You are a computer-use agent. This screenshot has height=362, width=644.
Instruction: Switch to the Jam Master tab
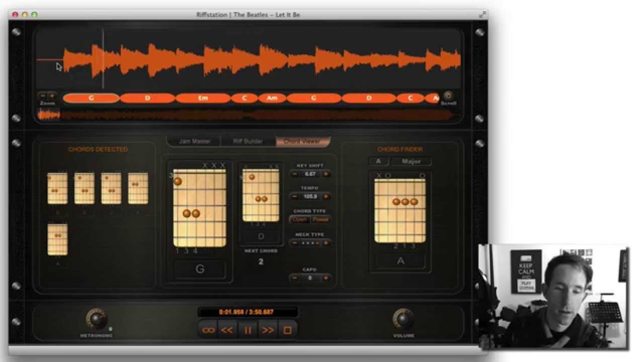tap(194, 141)
